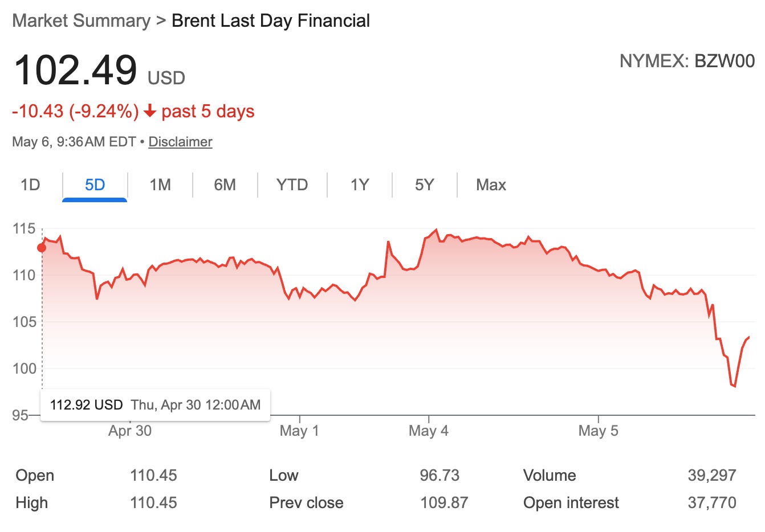Open the Disclaimer link
Screen dimensions: 765x532
[180, 142]
